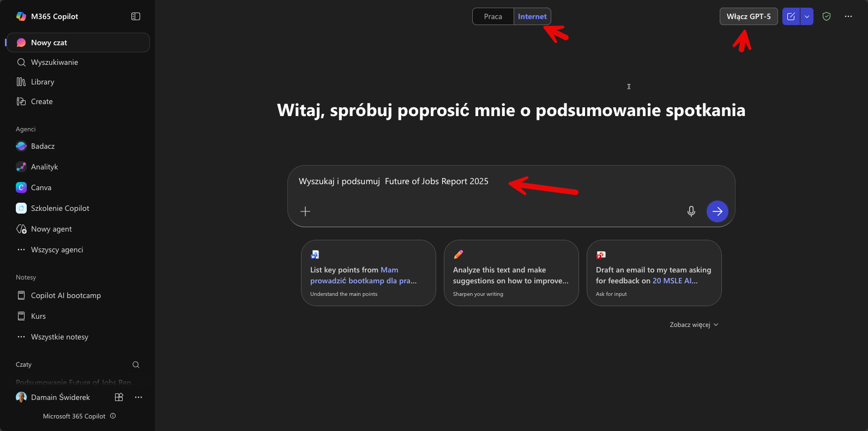868x431 pixels.
Task: Follow the Mam prowadzić bootkamp link
Action: point(364,275)
